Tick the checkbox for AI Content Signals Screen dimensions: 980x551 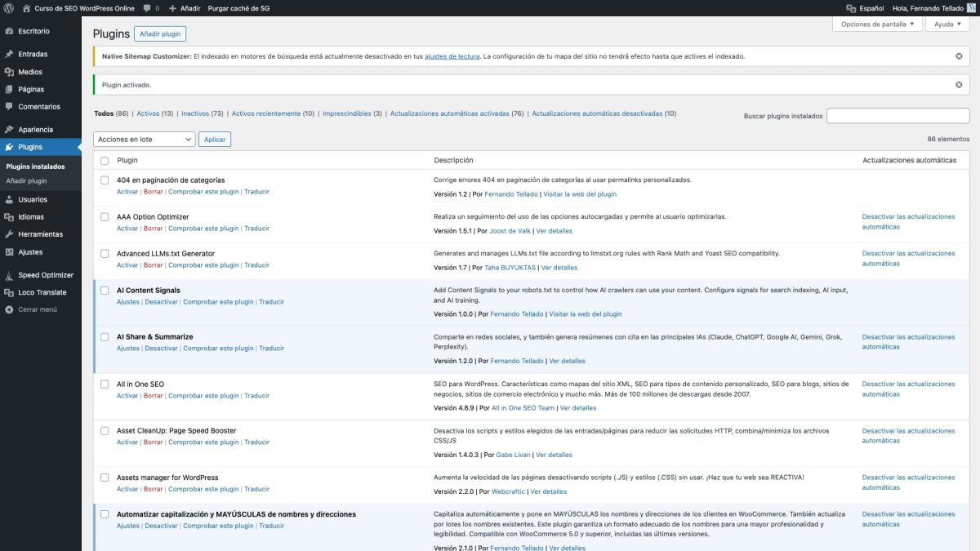(104, 289)
